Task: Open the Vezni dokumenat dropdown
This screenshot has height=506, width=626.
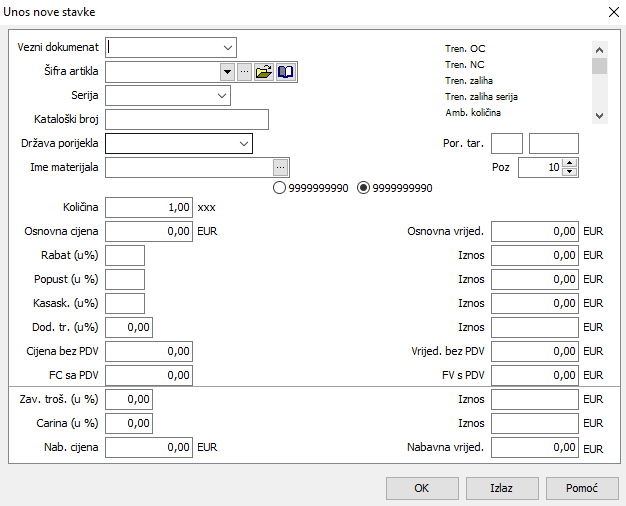Action: (228, 47)
